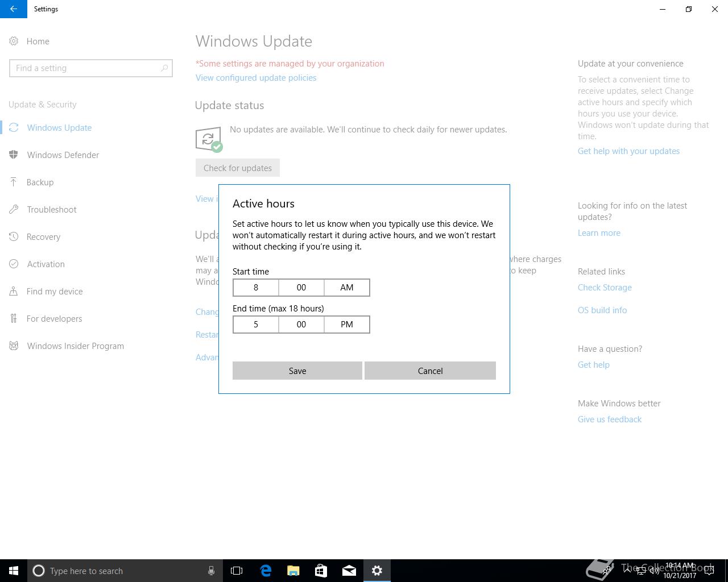Screen dimensions: 728x582
Task: Open File Explorer from the taskbar
Action: pos(293,571)
